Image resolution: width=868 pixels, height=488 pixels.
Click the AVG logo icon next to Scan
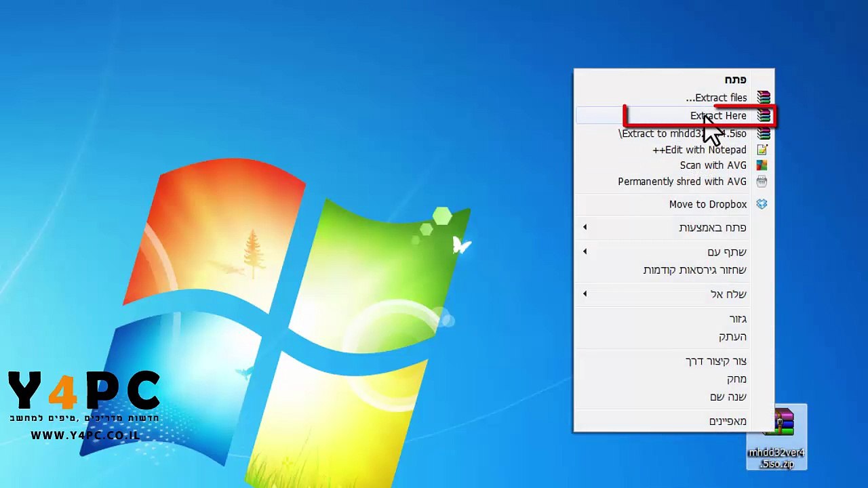(762, 165)
